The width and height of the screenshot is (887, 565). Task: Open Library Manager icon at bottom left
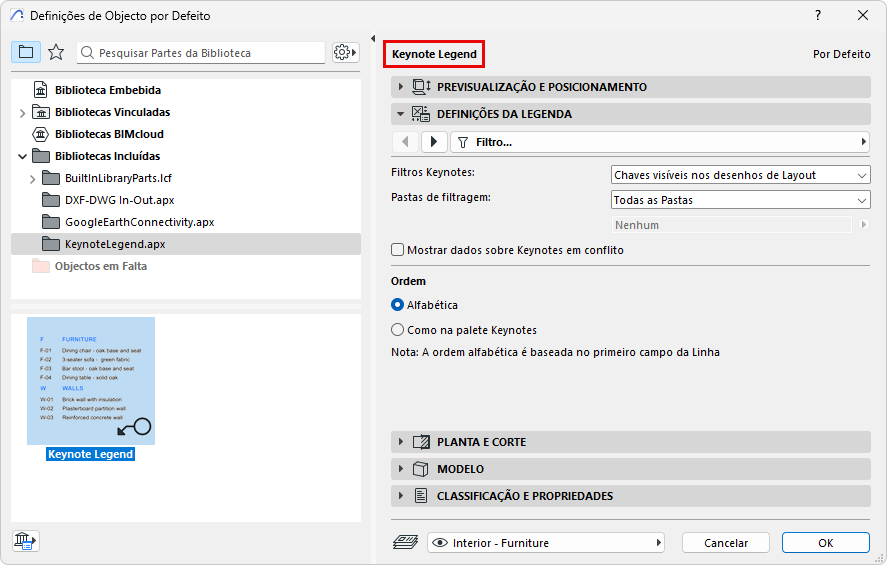[25, 541]
